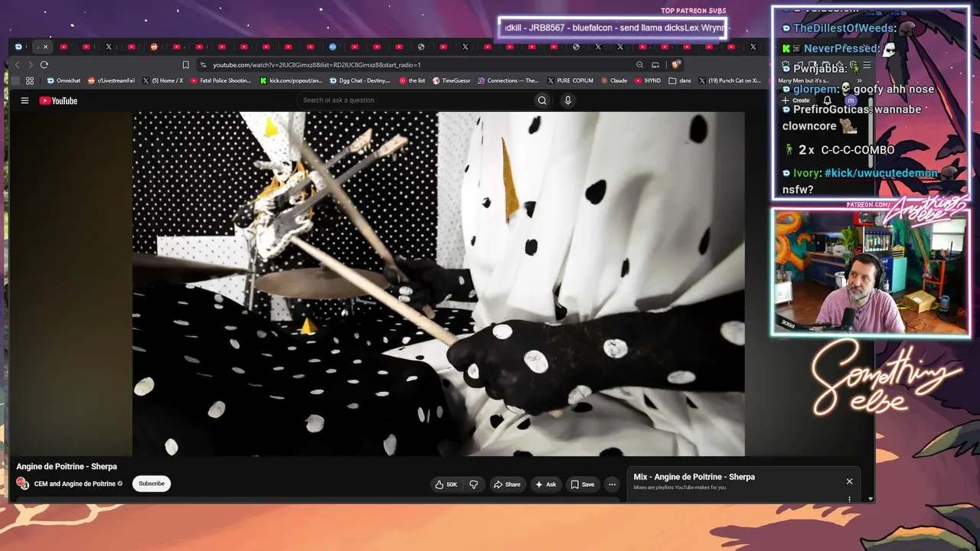
Task: Click the streamer webcam overlay
Action: [871, 272]
